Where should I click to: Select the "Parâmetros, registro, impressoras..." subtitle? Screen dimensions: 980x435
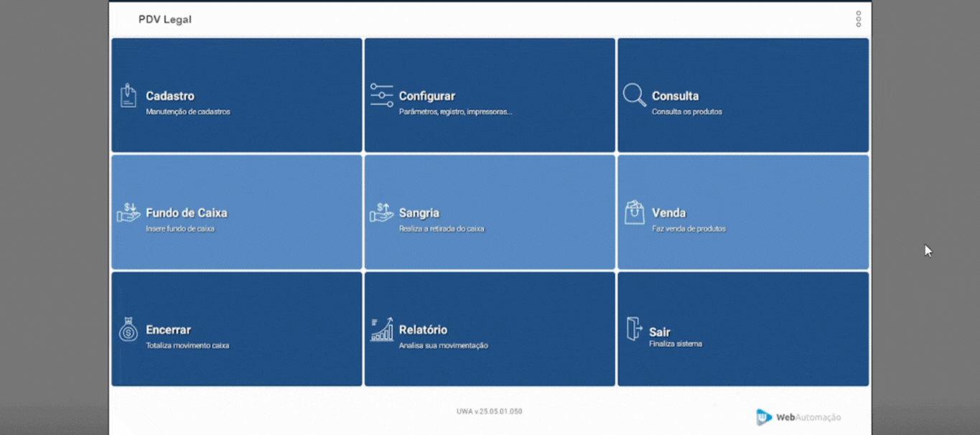click(x=455, y=112)
